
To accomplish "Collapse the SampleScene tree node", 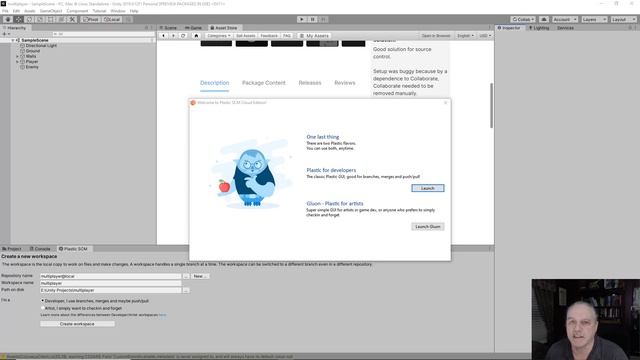I will pyautogui.click(x=13, y=40).
